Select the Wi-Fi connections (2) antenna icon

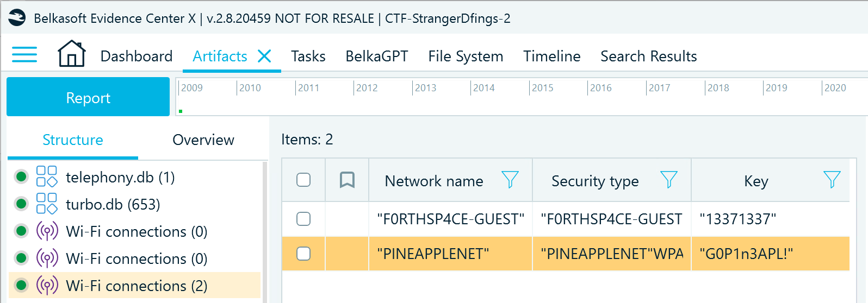[47, 286]
